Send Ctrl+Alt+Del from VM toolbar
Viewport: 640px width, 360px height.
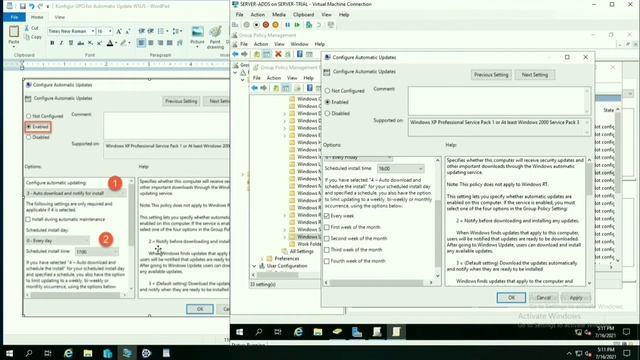236,25
